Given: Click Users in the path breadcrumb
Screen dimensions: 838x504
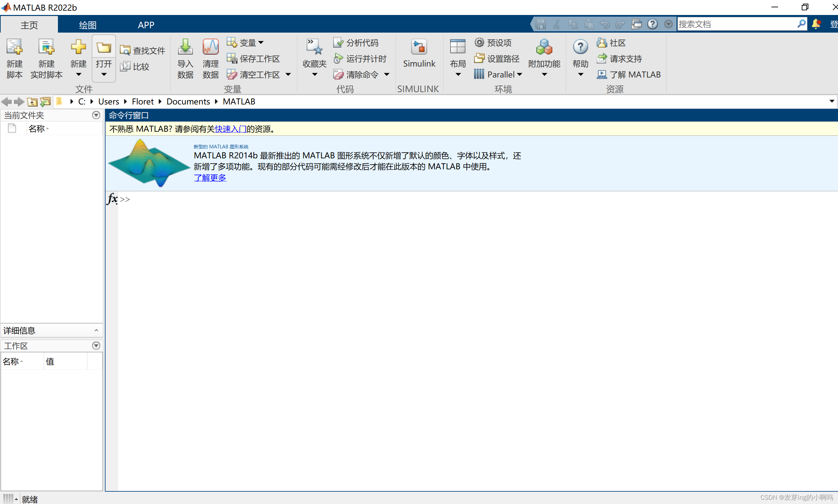Looking at the screenshot, I should pos(109,101).
